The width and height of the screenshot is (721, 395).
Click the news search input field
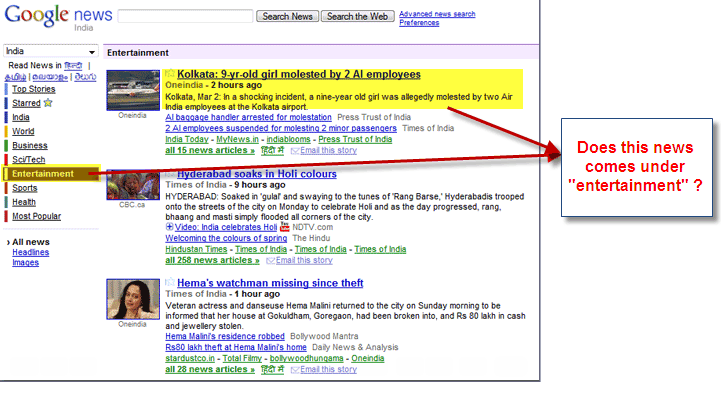[x=185, y=16]
